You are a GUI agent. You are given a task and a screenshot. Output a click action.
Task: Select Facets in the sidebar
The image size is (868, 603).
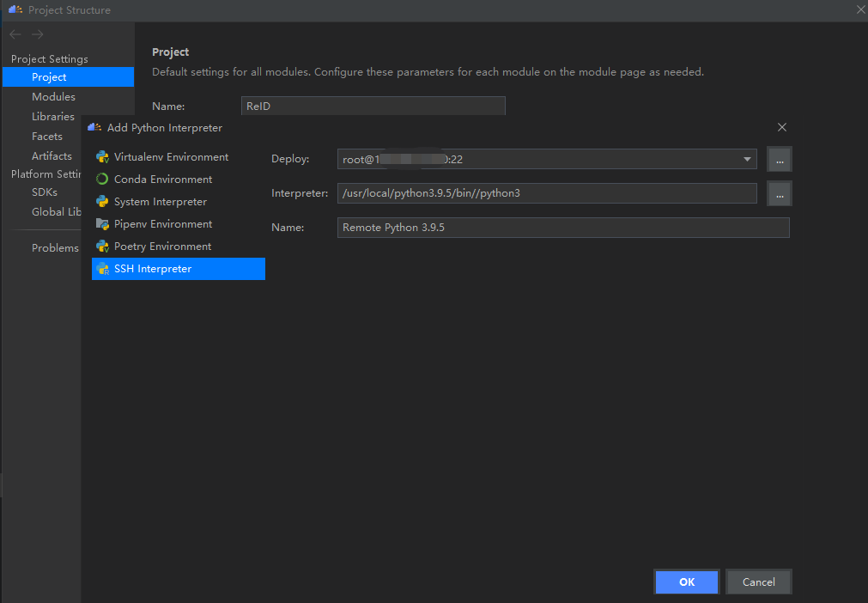point(47,137)
